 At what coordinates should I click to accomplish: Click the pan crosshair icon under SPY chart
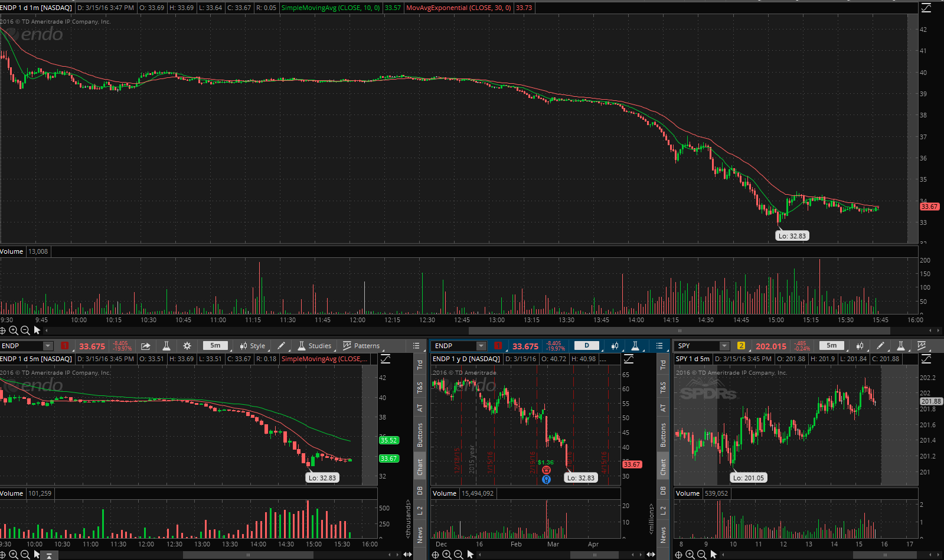coord(678,555)
